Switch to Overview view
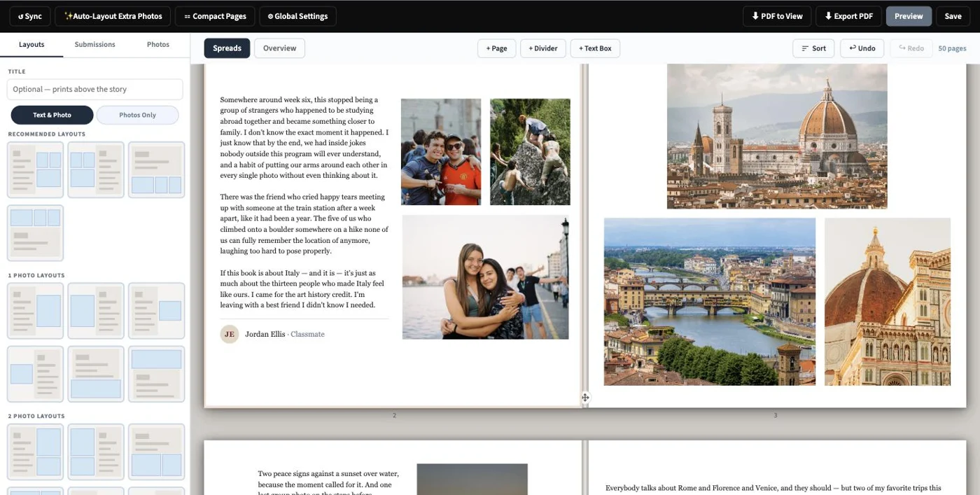 pos(279,48)
